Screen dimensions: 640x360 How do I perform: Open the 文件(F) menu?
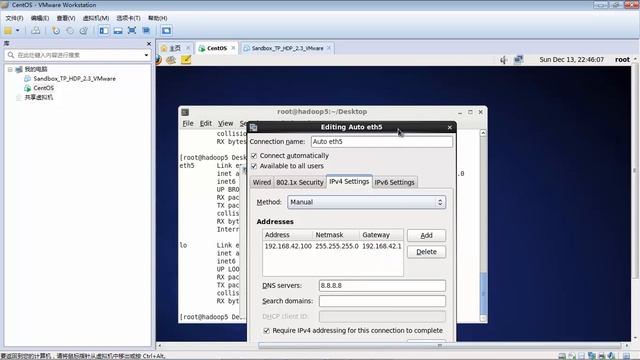14,18
